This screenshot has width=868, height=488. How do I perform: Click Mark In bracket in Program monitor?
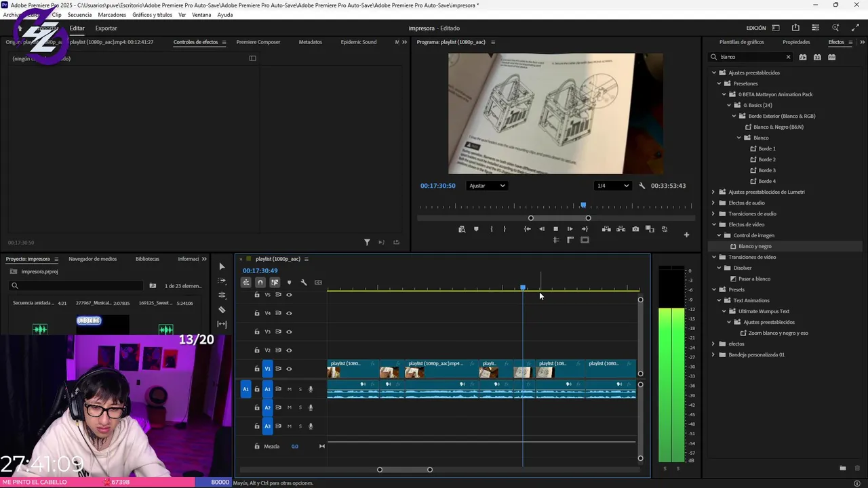pos(492,229)
